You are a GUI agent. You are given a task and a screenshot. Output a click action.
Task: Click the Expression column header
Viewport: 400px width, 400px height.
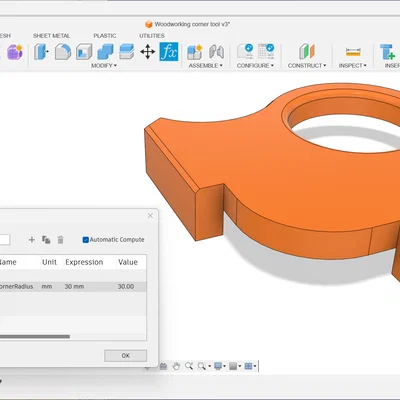coord(84,262)
